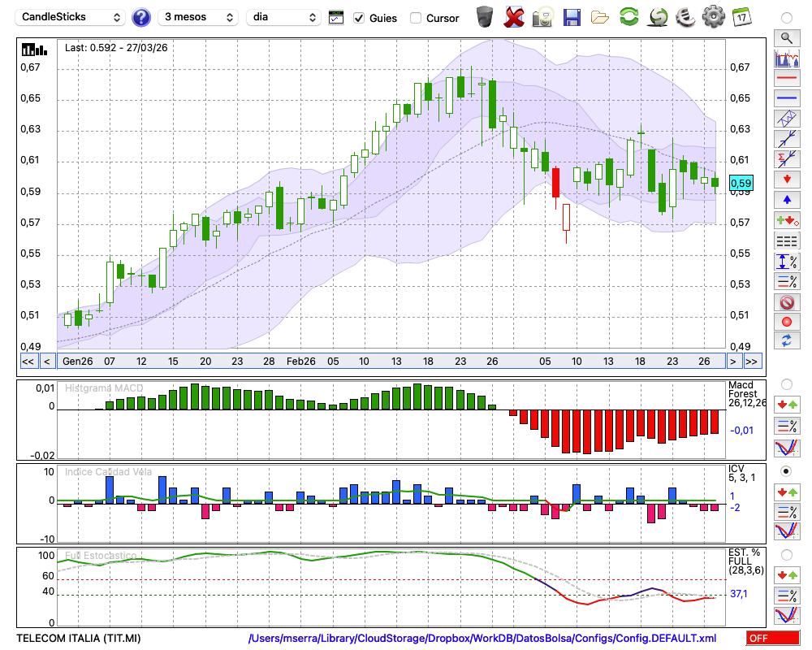The image size is (812, 650).
Task: Enable the Cursor checkbox
Action: click(x=416, y=18)
